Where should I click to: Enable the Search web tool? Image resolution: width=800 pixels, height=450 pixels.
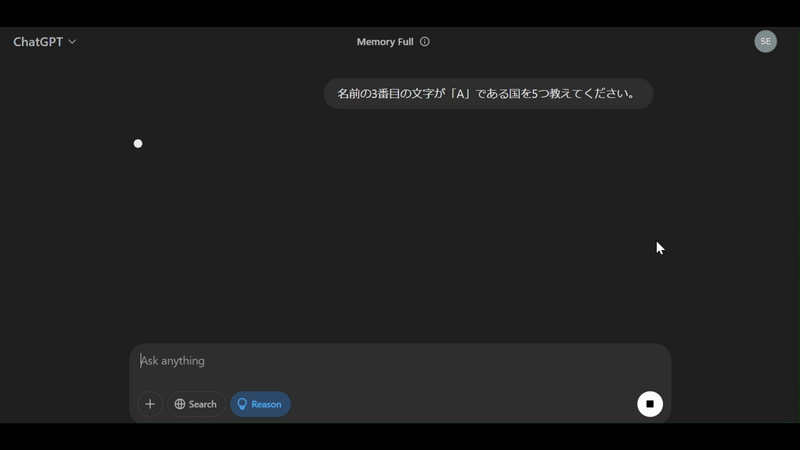(x=196, y=404)
